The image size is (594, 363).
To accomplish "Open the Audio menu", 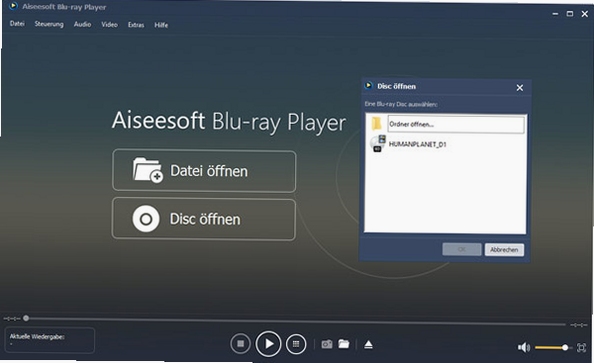I will [82, 24].
